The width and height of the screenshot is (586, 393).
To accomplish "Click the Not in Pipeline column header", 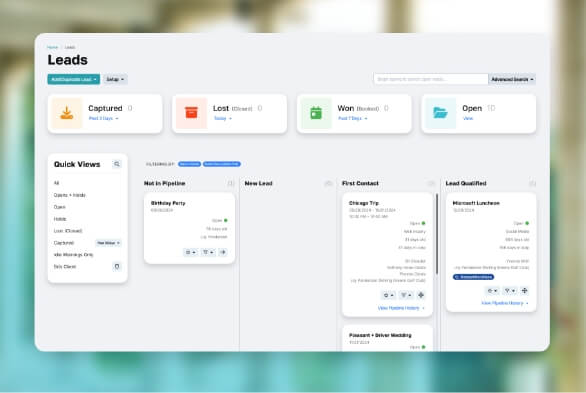I will 164,183.
